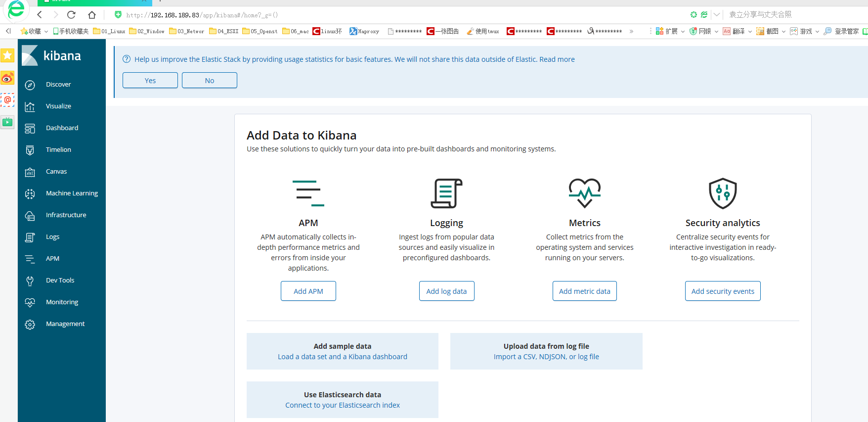Click the Add APM button

pos(308,291)
